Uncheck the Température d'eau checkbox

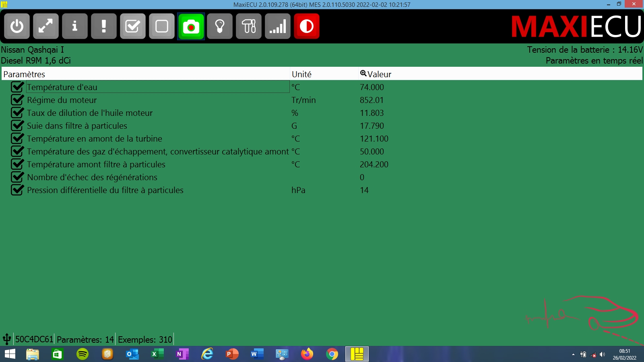coord(17,87)
